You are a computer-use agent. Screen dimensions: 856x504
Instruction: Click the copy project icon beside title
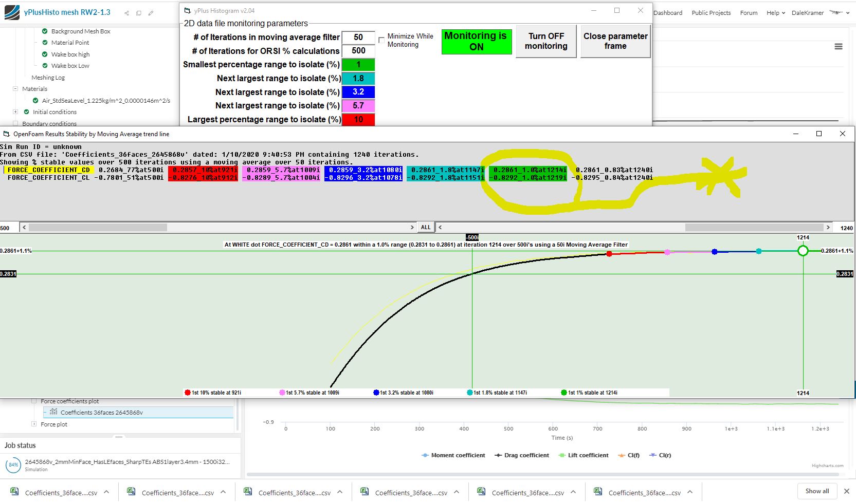139,13
